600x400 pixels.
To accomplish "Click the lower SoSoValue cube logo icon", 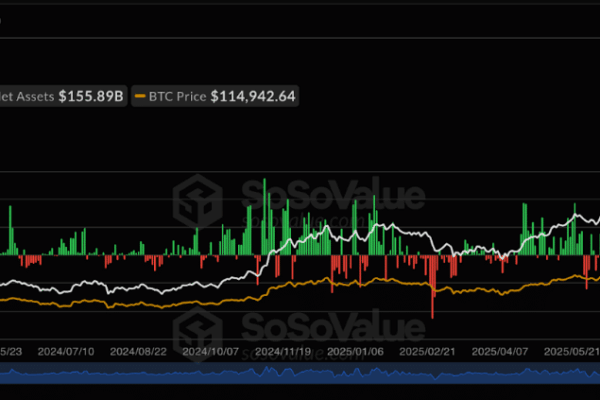I will pyautogui.click(x=197, y=332).
